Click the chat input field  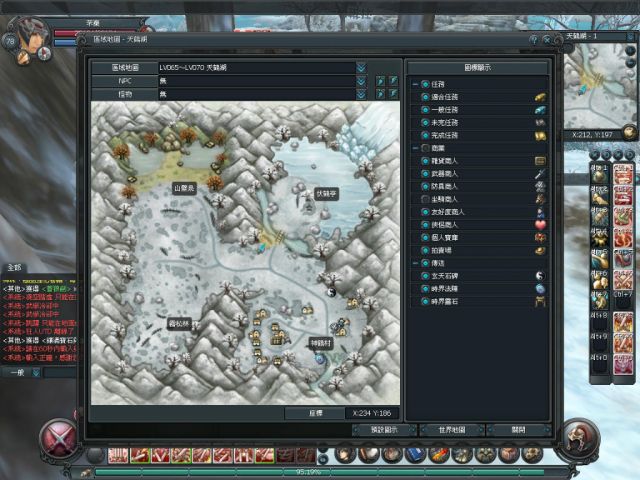(x=60, y=373)
